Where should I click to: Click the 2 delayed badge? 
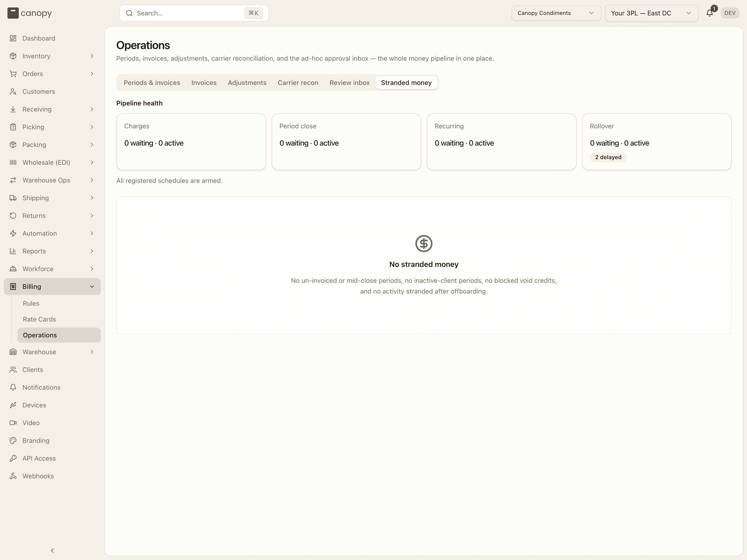(x=608, y=157)
